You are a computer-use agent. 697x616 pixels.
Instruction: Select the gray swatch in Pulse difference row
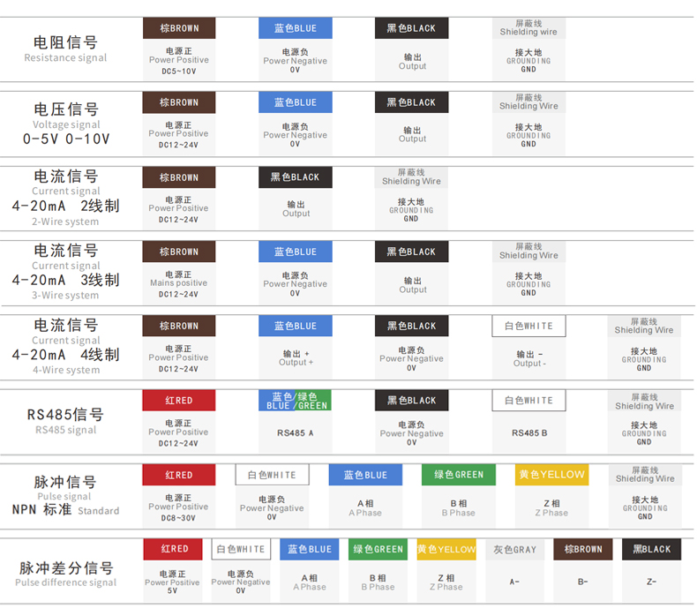click(515, 549)
